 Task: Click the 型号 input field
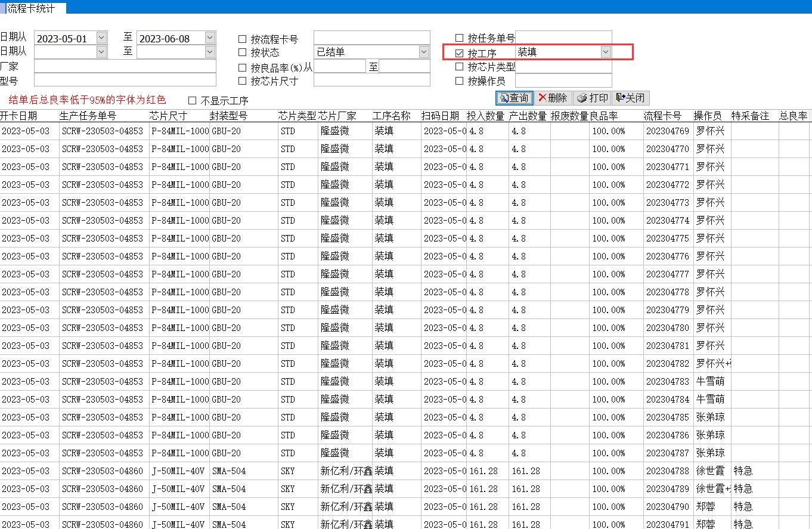pos(125,81)
